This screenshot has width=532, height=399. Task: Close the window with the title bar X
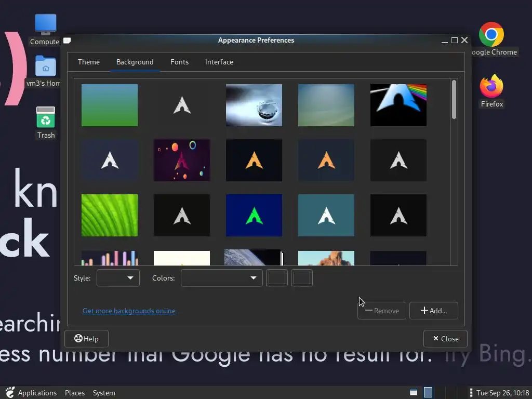click(x=464, y=40)
